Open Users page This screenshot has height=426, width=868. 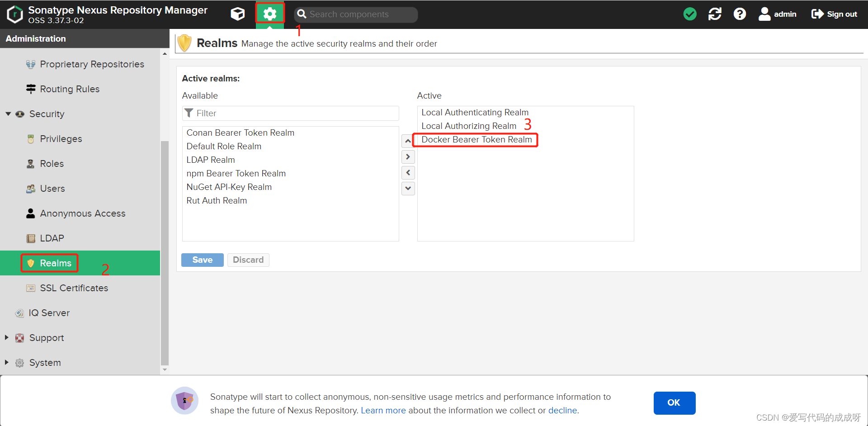52,189
